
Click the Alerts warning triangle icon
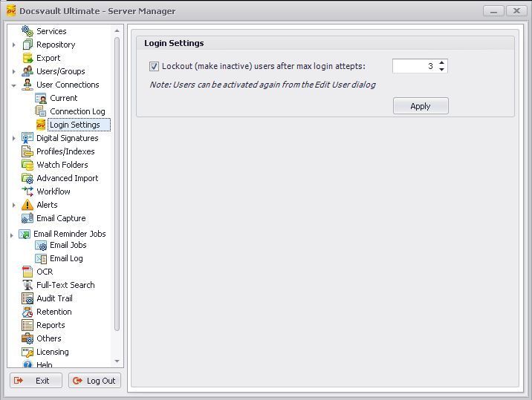pyautogui.click(x=27, y=205)
